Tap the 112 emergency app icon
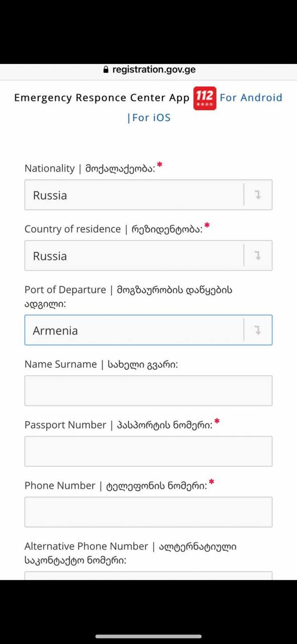This screenshot has width=297, height=644. point(205,98)
